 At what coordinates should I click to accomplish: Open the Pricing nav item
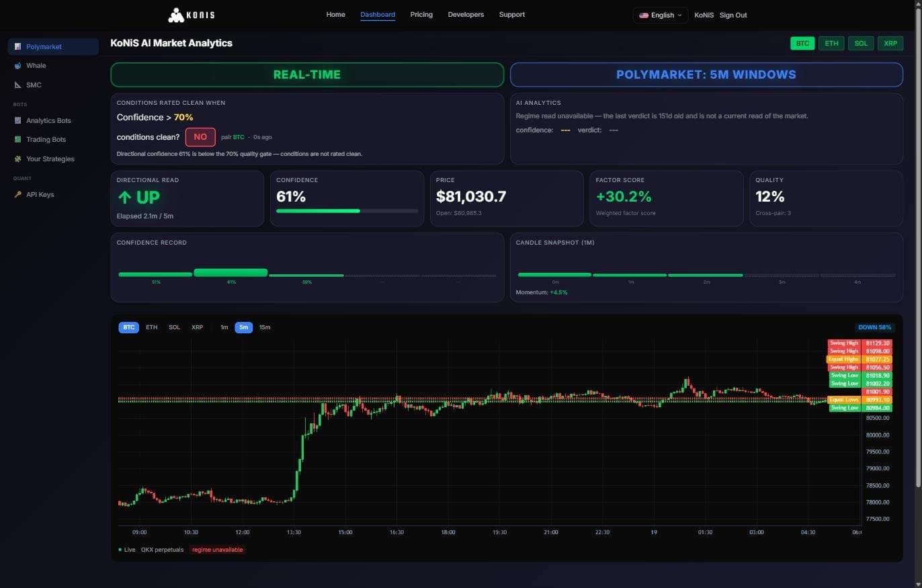[x=421, y=15]
